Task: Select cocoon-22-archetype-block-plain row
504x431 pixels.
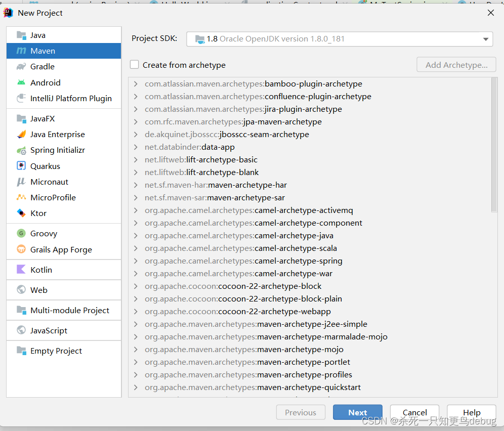Action: tap(310, 299)
